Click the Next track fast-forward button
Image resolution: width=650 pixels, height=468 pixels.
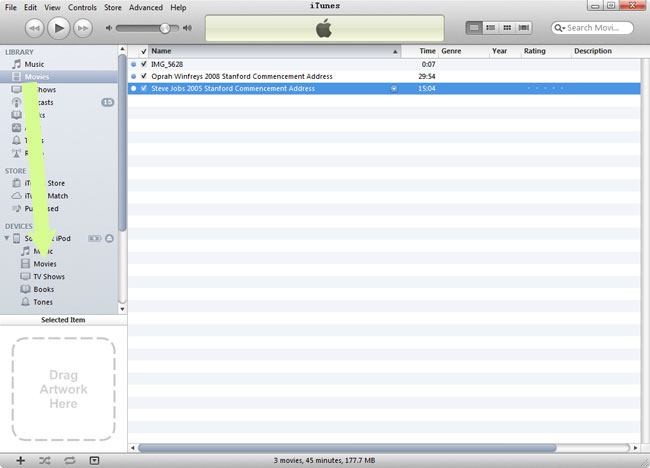point(83,28)
